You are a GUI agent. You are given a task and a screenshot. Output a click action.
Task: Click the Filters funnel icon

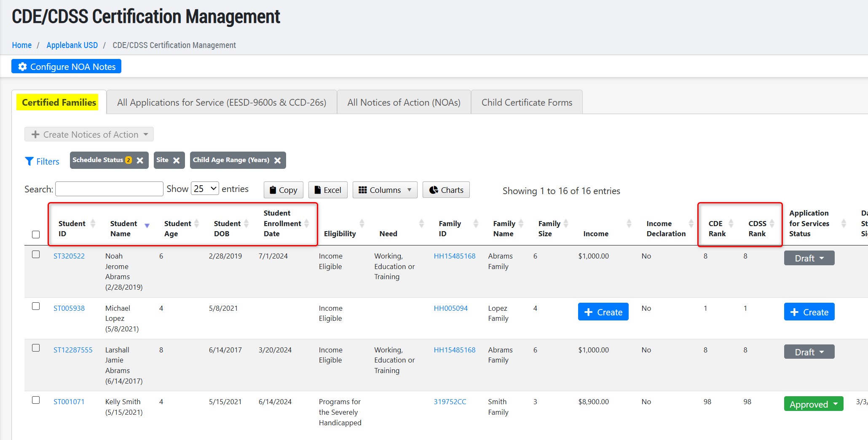pos(29,161)
